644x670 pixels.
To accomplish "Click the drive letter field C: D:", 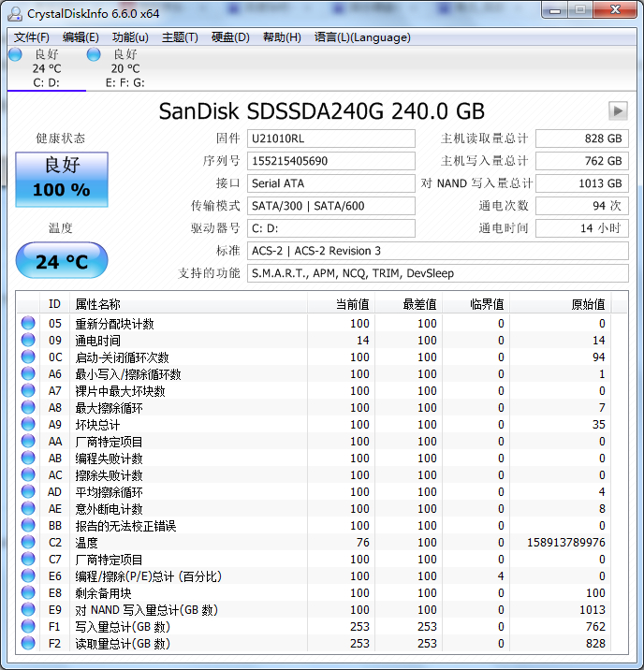I will 331,228.
